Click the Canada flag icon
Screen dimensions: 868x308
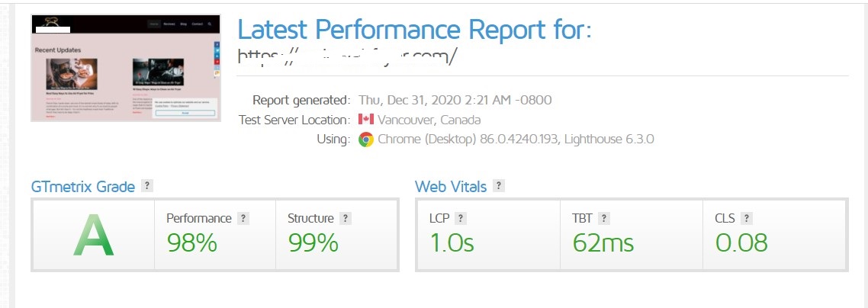(365, 120)
